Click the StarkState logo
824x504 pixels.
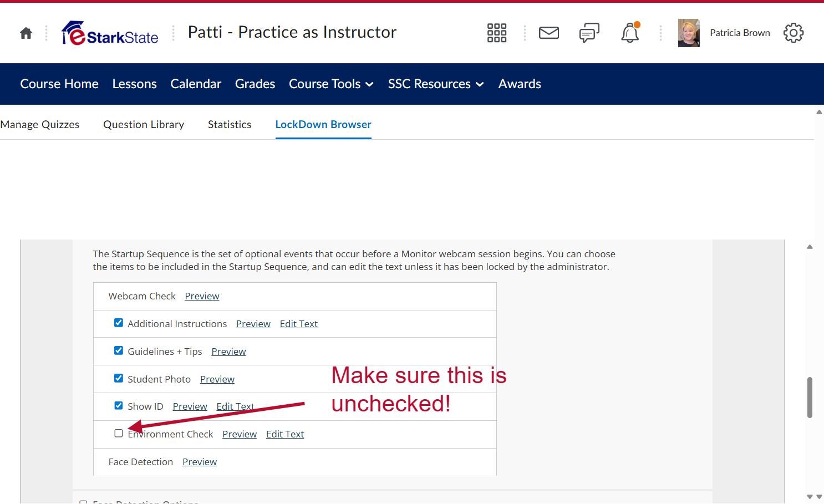point(110,33)
